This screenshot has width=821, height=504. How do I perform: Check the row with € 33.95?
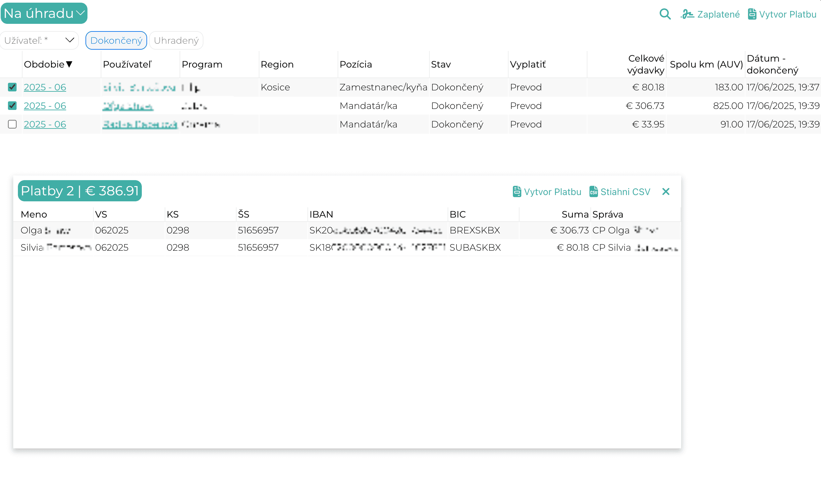click(x=12, y=124)
